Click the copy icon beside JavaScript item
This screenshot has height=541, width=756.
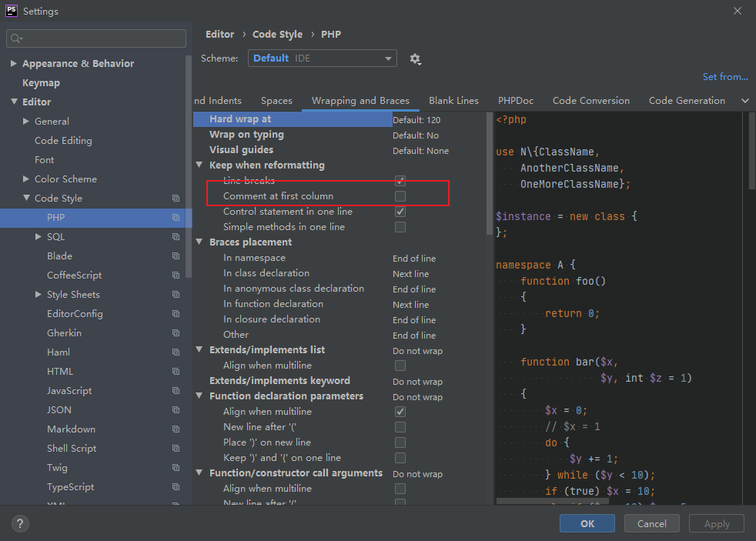(x=176, y=391)
